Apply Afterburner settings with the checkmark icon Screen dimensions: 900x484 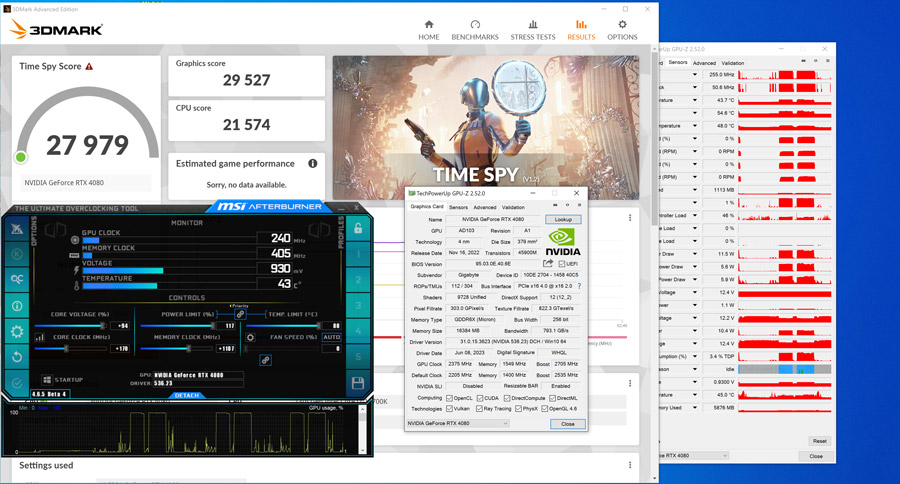pyautogui.click(x=17, y=382)
